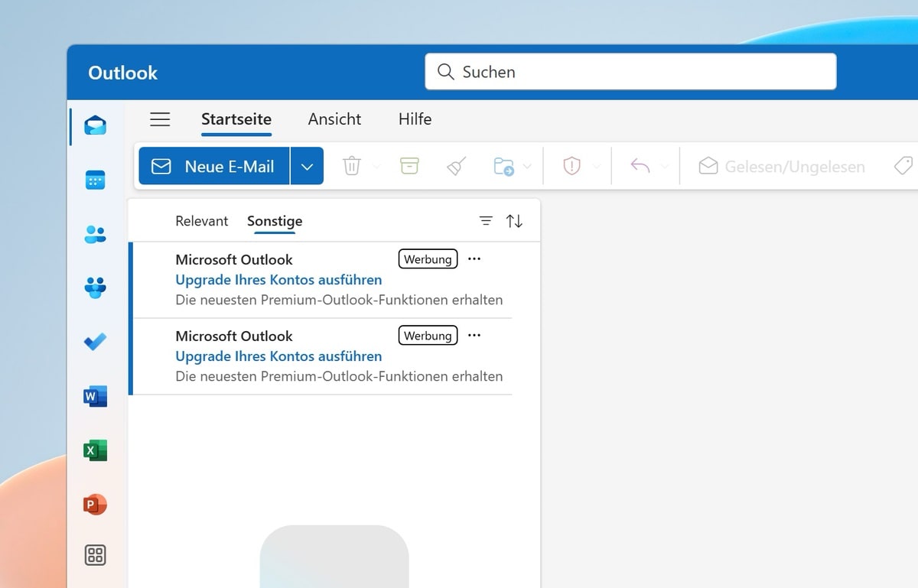Click the Delete trash can icon
Viewport: 918px width, 588px height.
352,166
